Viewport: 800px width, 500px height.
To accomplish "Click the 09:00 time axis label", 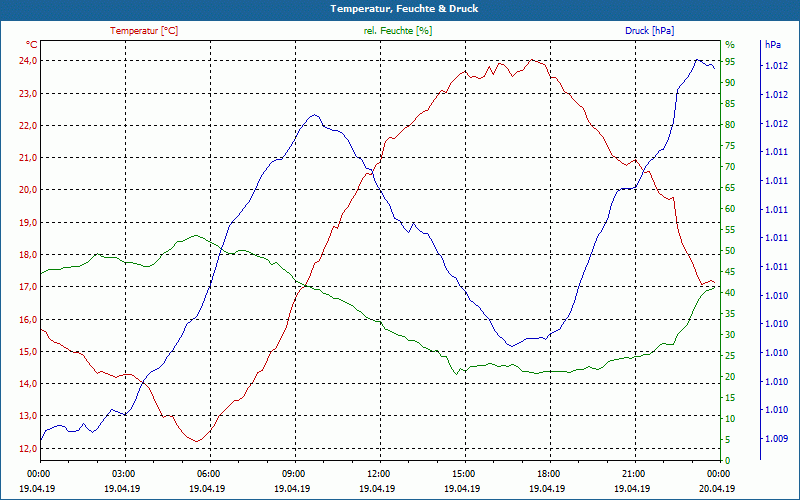I will pos(293,473).
